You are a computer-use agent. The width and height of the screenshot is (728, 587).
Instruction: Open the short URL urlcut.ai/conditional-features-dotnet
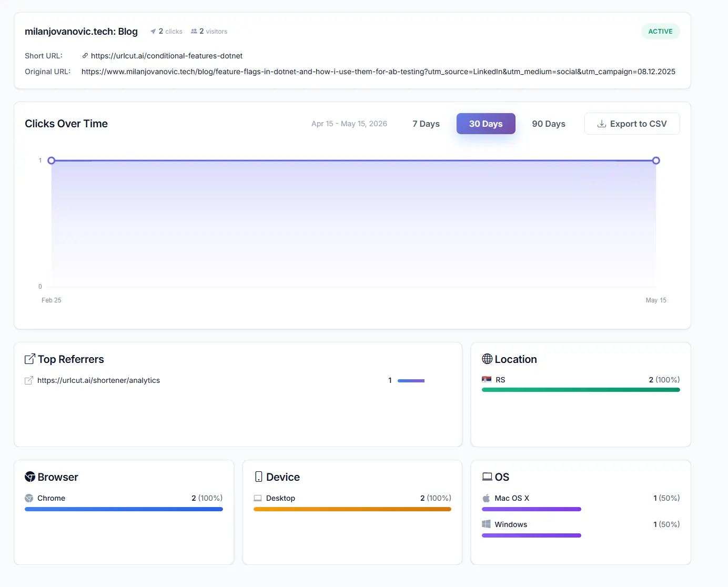point(167,56)
